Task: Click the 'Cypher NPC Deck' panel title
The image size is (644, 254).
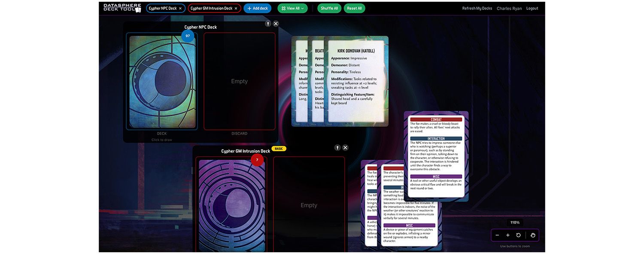Action: [200, 27]
